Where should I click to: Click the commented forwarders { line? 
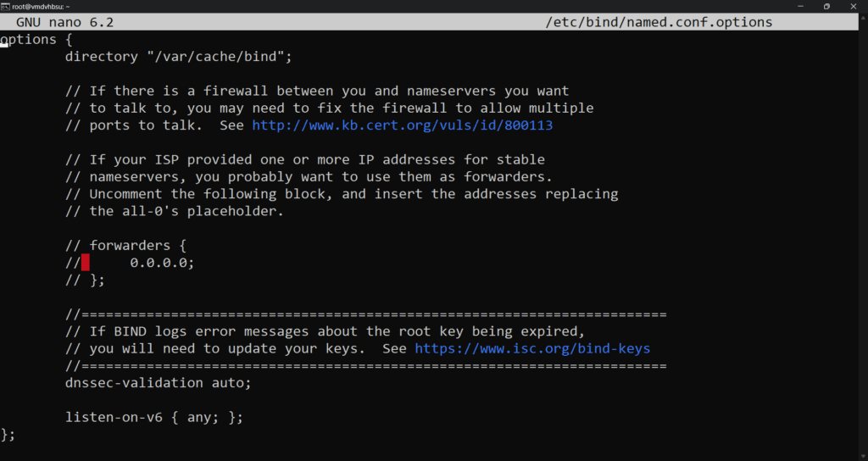pos(125,246)
